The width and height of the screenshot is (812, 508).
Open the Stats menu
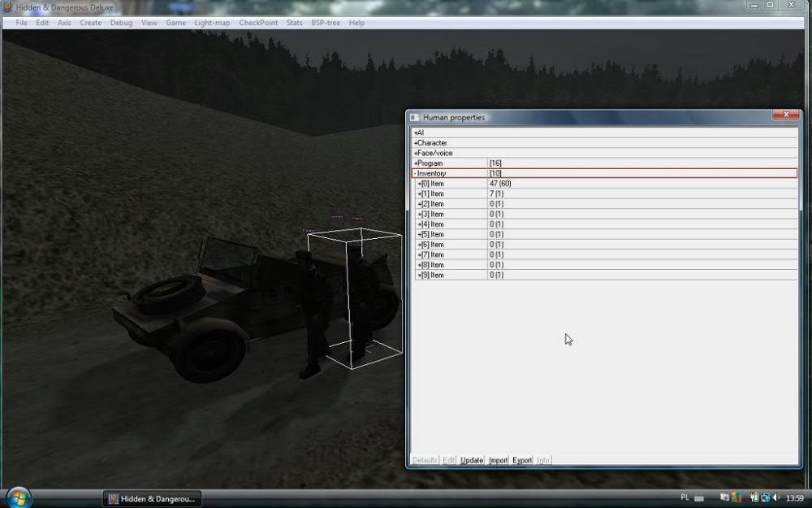[x=294, y=23]
